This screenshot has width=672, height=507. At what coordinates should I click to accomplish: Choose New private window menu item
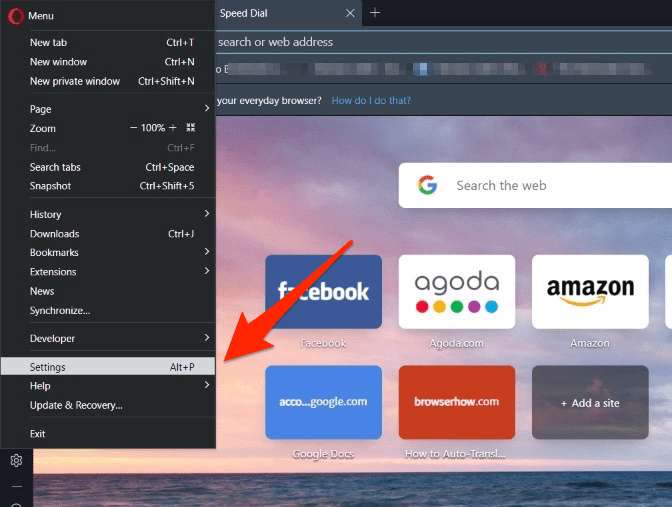coord(75,81)
